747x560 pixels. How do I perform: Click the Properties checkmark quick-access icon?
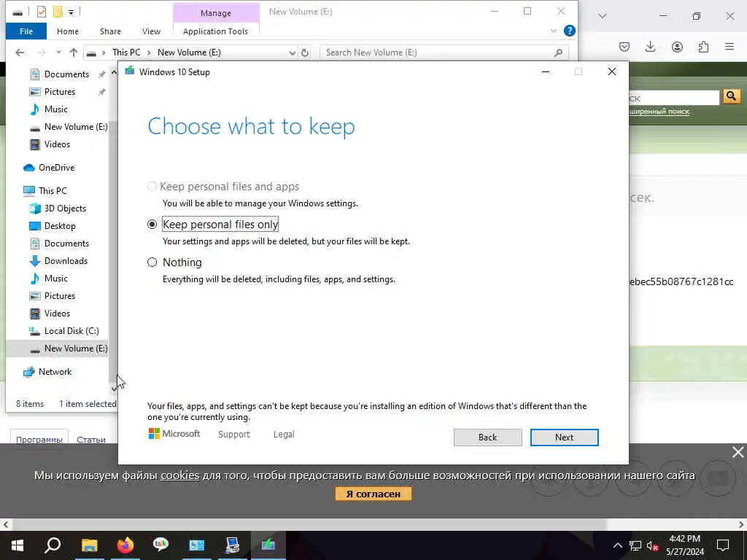tap(42, 12)
